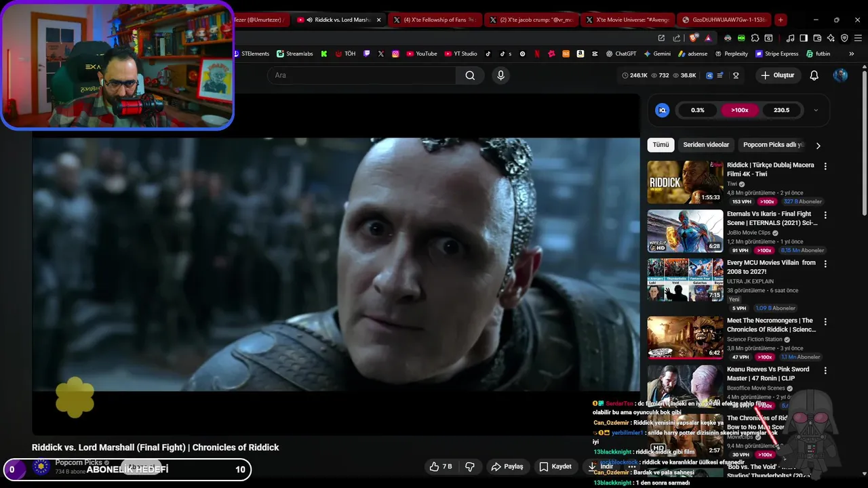Open Eternals Vs Ikaris video thumbnail

tap(685, 231)
